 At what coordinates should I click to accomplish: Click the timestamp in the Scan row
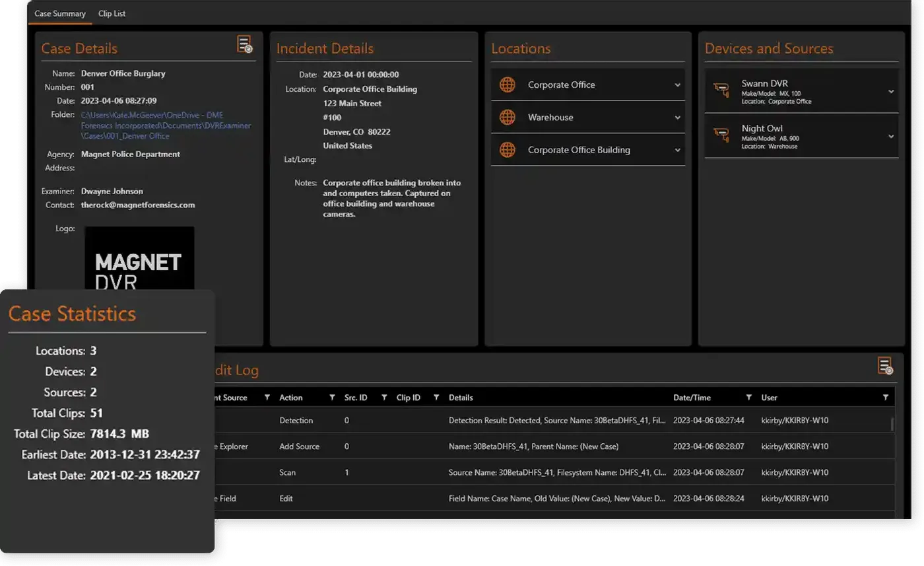[709, 473]
